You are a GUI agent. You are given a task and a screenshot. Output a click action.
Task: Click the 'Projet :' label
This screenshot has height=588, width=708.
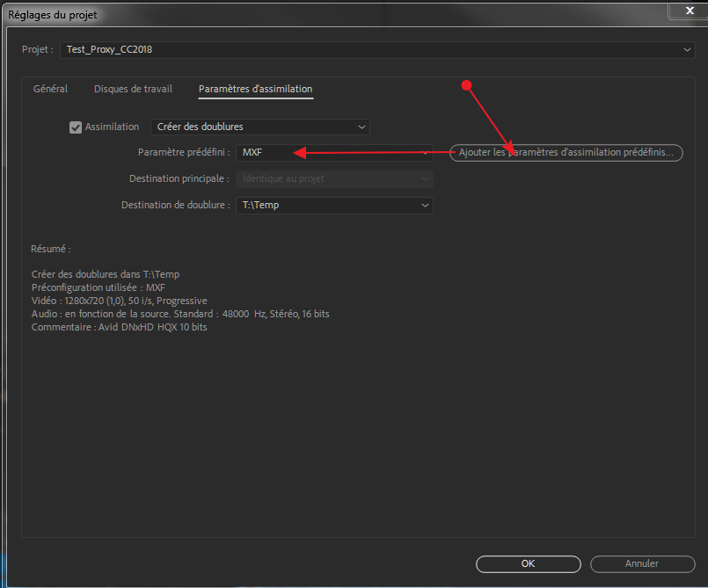(38, 49)
